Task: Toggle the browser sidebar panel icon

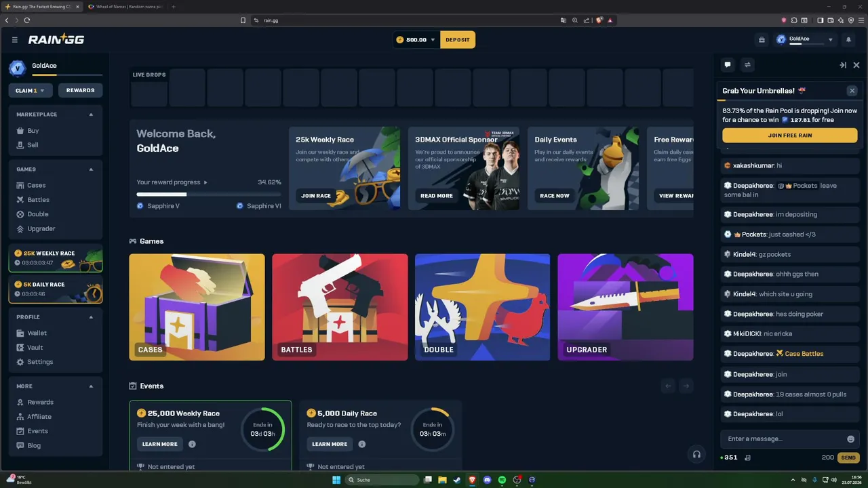Action: click(819, 20)
